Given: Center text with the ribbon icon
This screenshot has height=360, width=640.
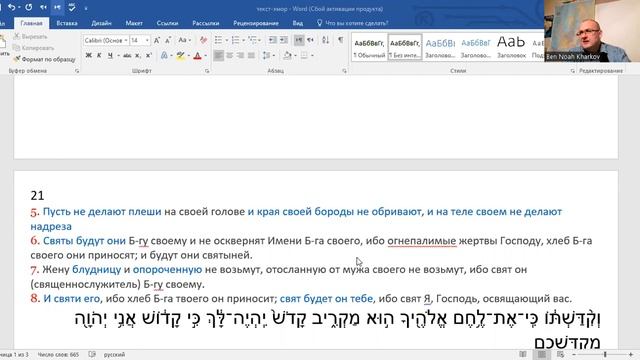Looking at the screenshot, I should click(230, 55).
